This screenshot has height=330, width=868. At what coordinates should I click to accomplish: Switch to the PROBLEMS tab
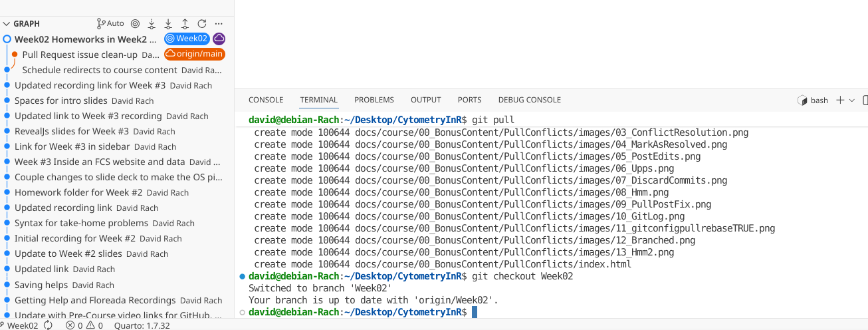pyautogui.click(x=374, y=100)
